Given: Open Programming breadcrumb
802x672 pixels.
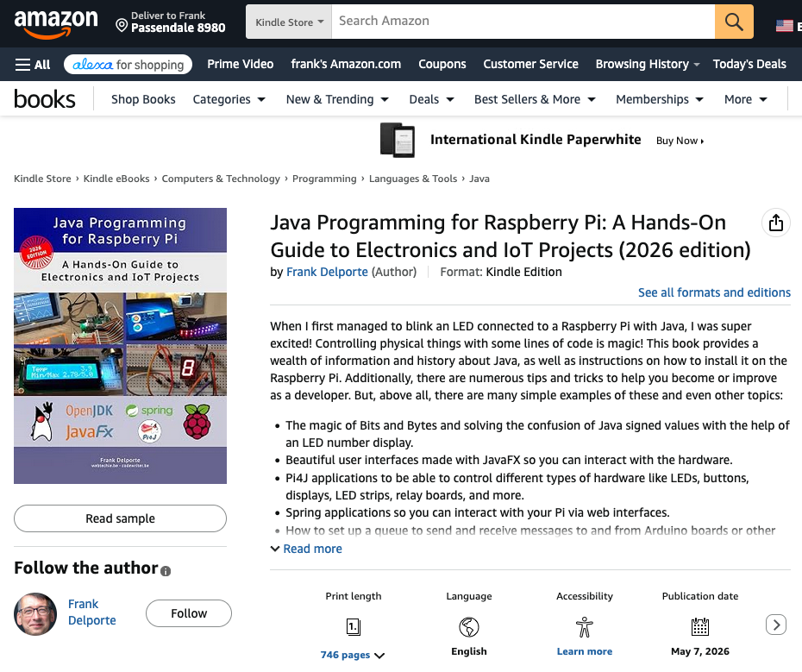Looking at the screenshot, I should point(324,179).
